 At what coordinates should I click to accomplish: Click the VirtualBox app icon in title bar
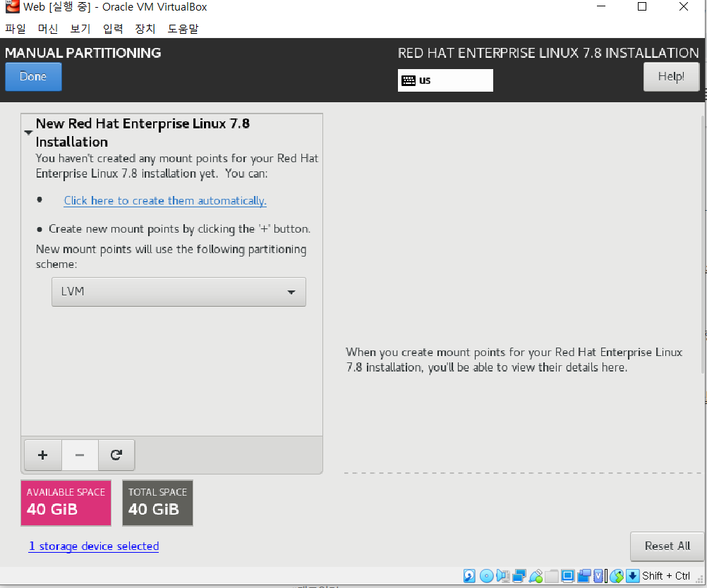point(12,7)
